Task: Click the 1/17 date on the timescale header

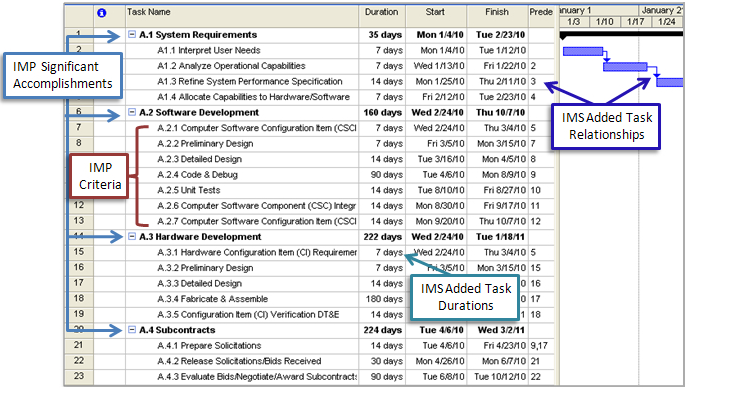Action: coord(634,21)
